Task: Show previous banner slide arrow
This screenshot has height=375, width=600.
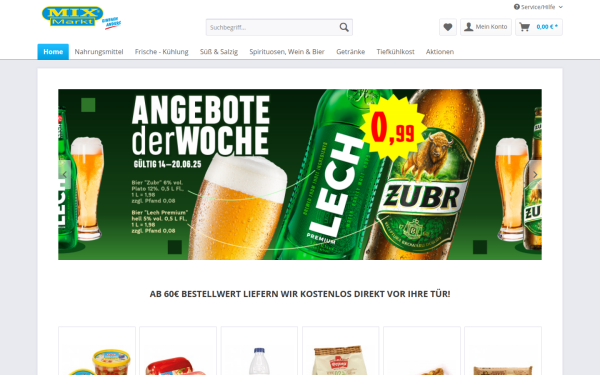Action: pos(65,174)
